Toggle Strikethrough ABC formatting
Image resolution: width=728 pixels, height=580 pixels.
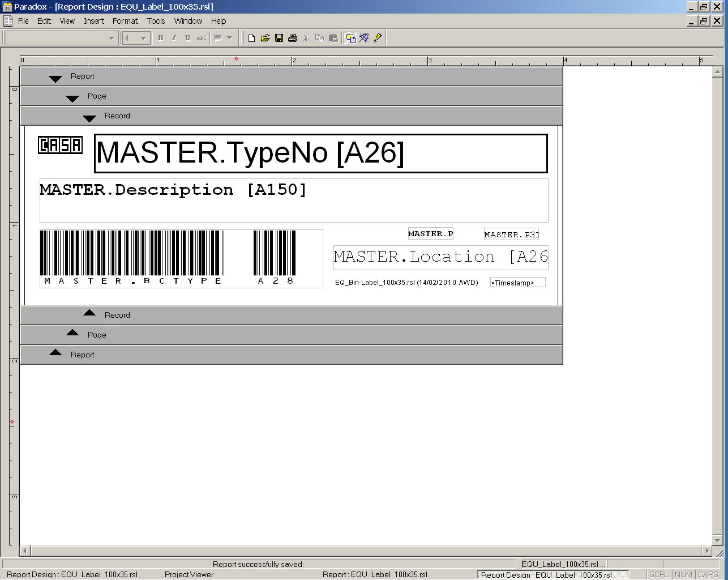[202, 38]
